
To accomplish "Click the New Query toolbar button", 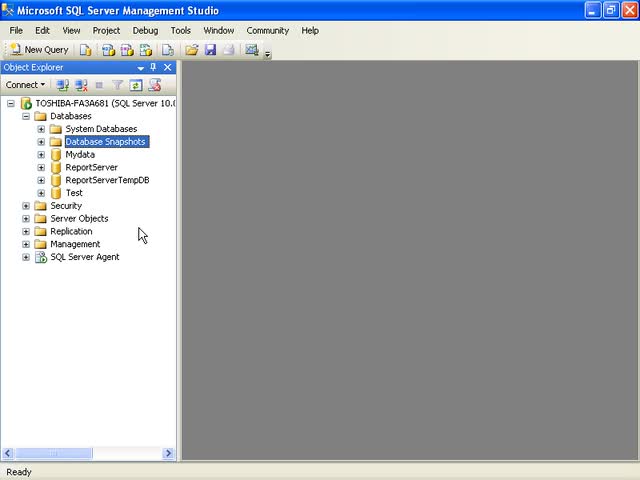I will (x=39, y=50).
